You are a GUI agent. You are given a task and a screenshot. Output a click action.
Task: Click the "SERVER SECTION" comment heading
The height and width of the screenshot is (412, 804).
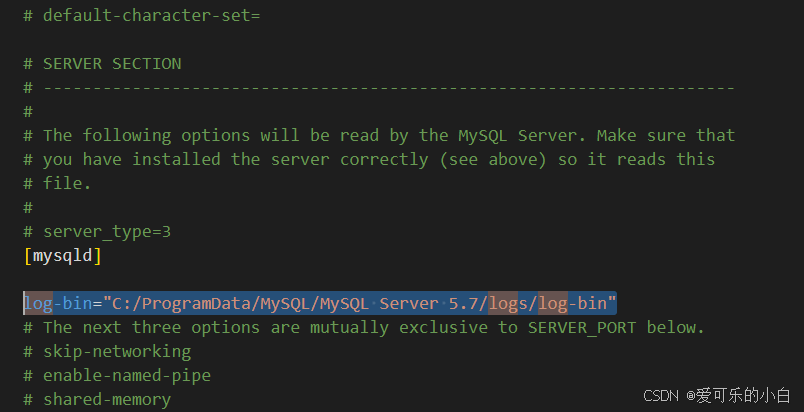click(111, 63)
